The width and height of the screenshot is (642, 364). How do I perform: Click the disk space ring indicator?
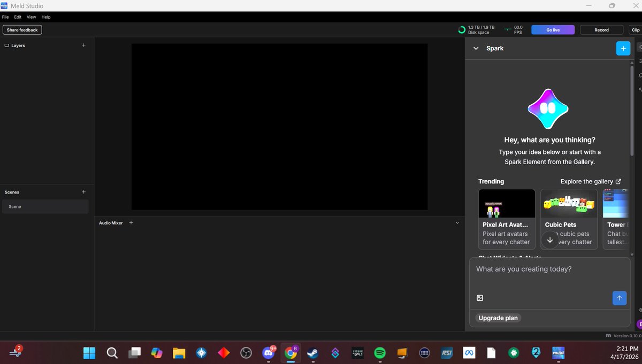(462, 30)
